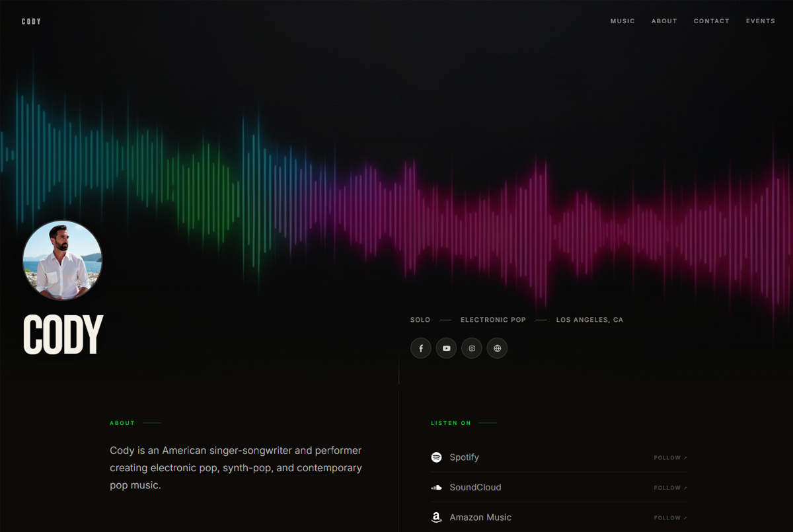Open the About nav item

pyautogui.click(x=664, y=21)
